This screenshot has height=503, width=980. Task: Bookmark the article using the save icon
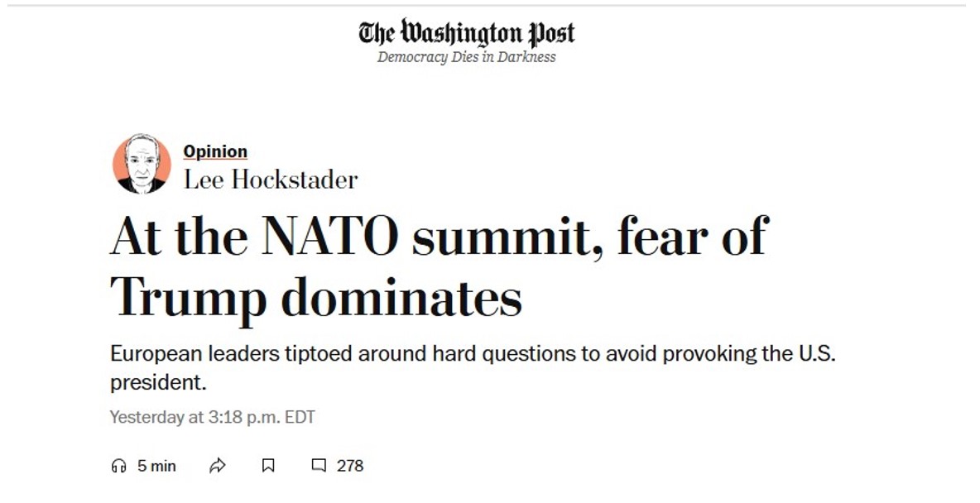[x=267, y=465]
